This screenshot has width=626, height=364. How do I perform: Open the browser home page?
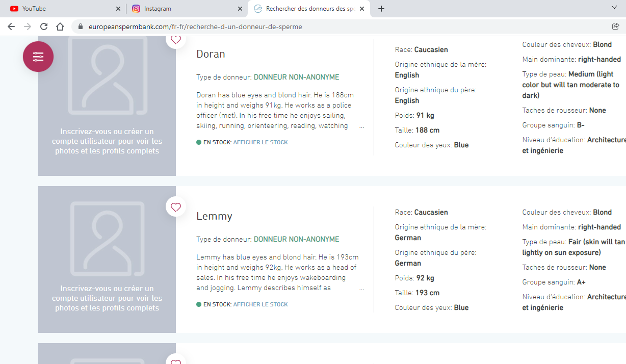pos(60,27)
